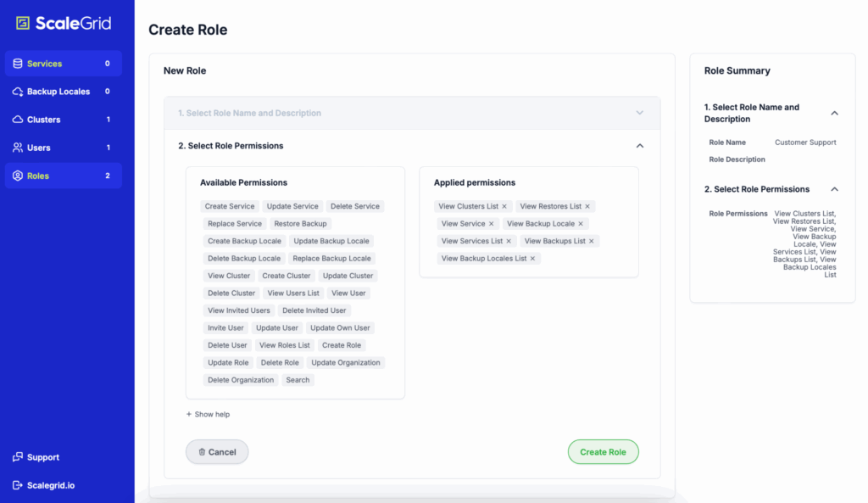Image resolution: width=868 pixels, height=503 pixels.
Task: Click the Roles shield icon
Action: coord(18,176)
